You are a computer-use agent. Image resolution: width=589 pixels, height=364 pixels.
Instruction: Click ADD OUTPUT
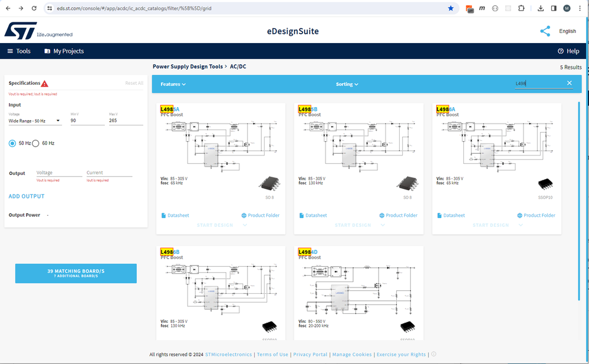pyautogui.click(x=27, y=196)
